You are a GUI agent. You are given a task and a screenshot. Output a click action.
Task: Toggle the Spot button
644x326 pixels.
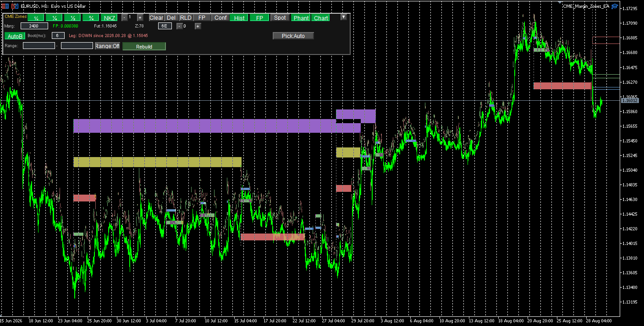[x=280, y=18]
